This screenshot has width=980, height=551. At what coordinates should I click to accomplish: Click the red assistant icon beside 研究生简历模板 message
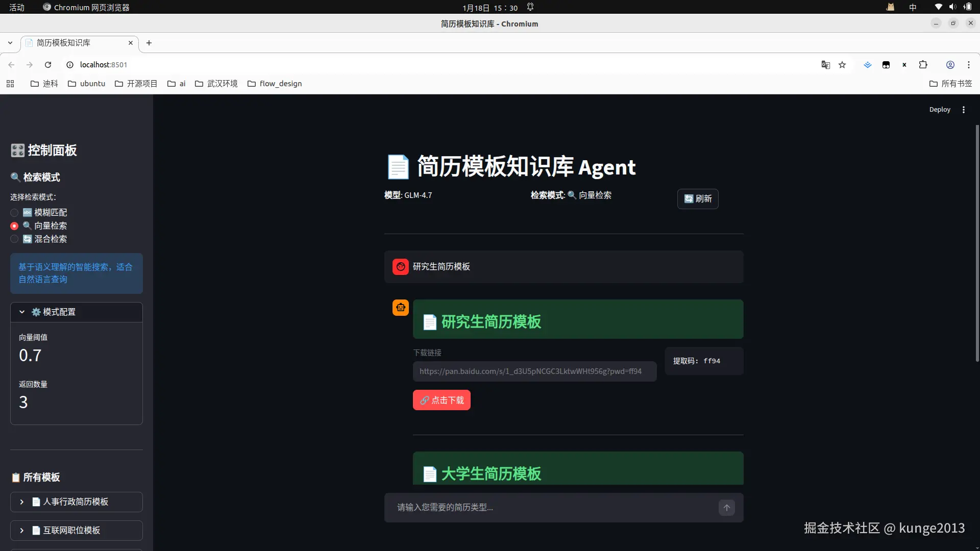pyautogui.click(x=400, y=266)
